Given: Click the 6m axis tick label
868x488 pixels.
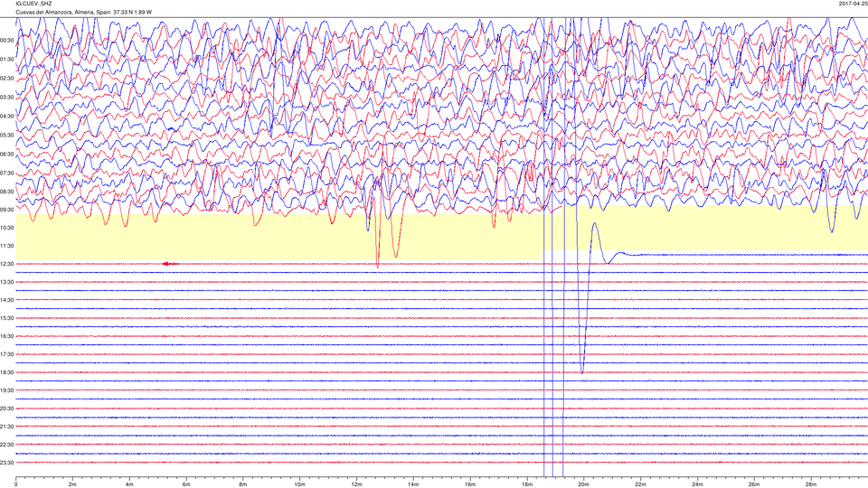Looking at the screenshot, I should coord(186,484).
